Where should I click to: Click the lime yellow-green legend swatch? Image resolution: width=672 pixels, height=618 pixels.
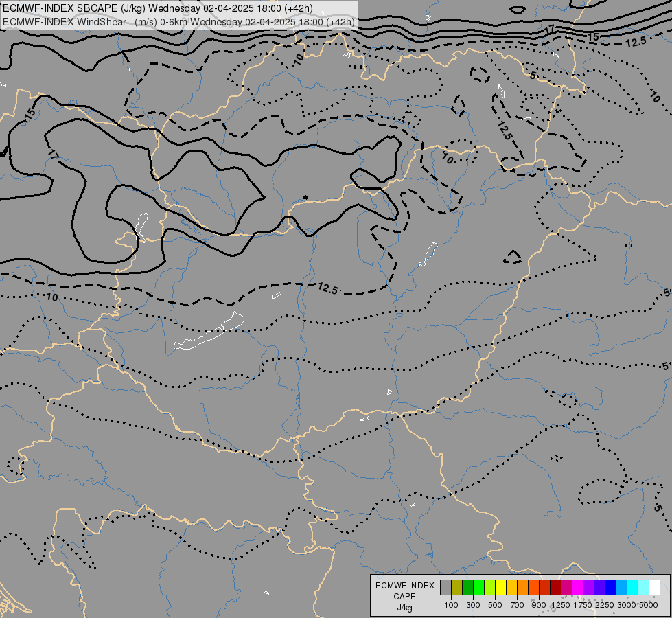pos(489,587)
